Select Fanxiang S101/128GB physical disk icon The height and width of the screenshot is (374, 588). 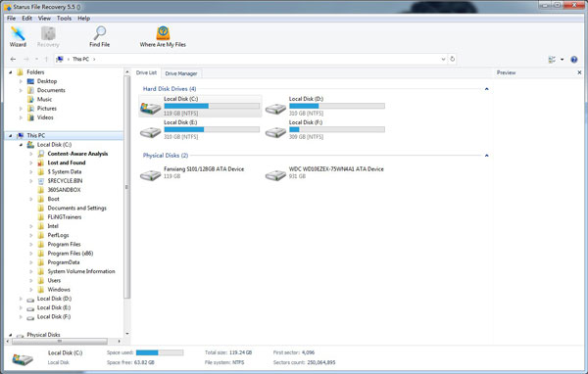pyautogui.click(x=150, y=174)
